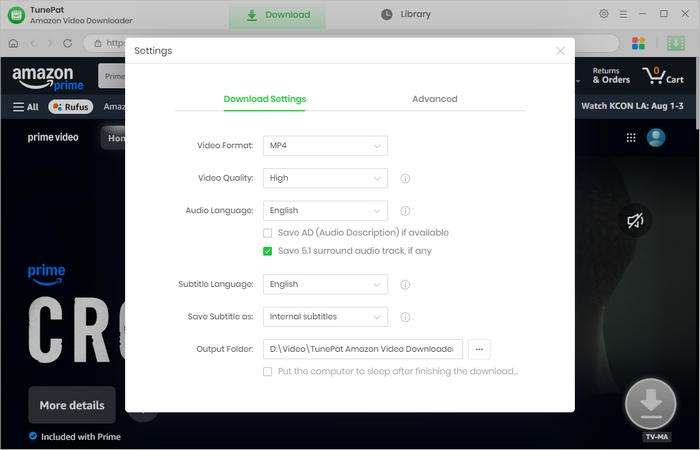Click the Rufus button
The height and width of the screenshot is (450, 700).
pyautogui.click(x=71, y=107)
